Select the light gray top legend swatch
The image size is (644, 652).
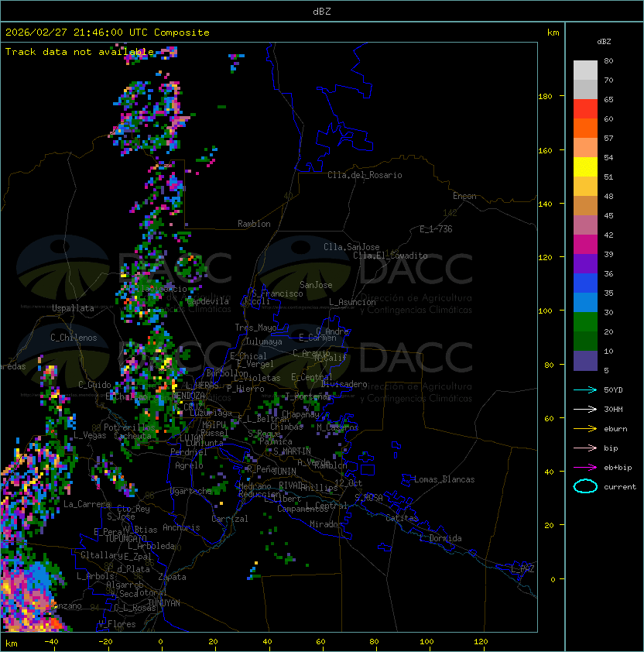(585, 70)
